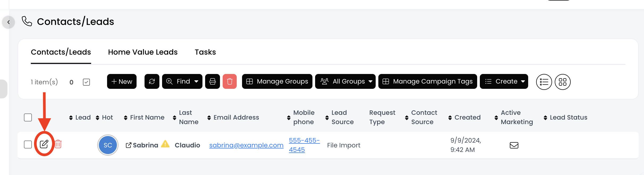Check the box for Sabrina Claudio's row
Image resolution: width=644 pixels, height=175 pixels.
pyautogui.click(x=28, y=145)
